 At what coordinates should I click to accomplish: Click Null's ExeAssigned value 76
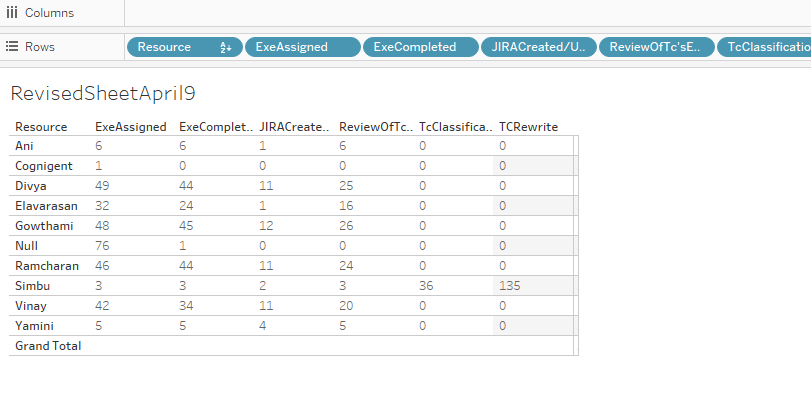click(x=102, y=246)
